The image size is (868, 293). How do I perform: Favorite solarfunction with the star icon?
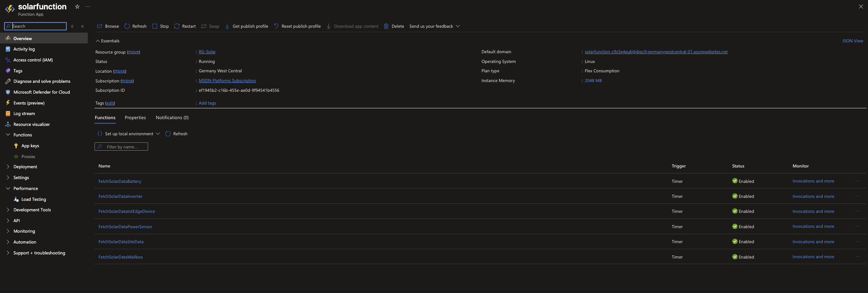click(77, 7)
